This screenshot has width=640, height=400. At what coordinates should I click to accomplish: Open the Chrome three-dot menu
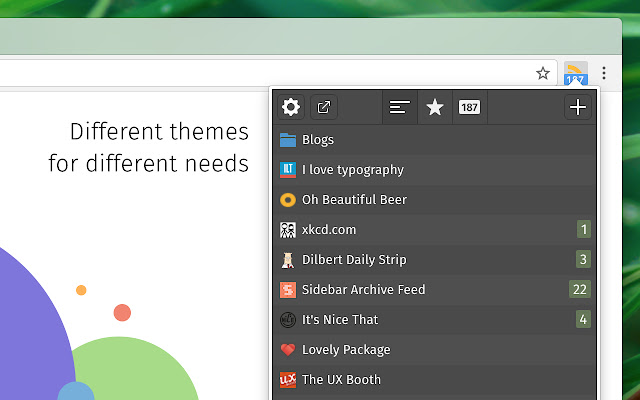point(604,73)
